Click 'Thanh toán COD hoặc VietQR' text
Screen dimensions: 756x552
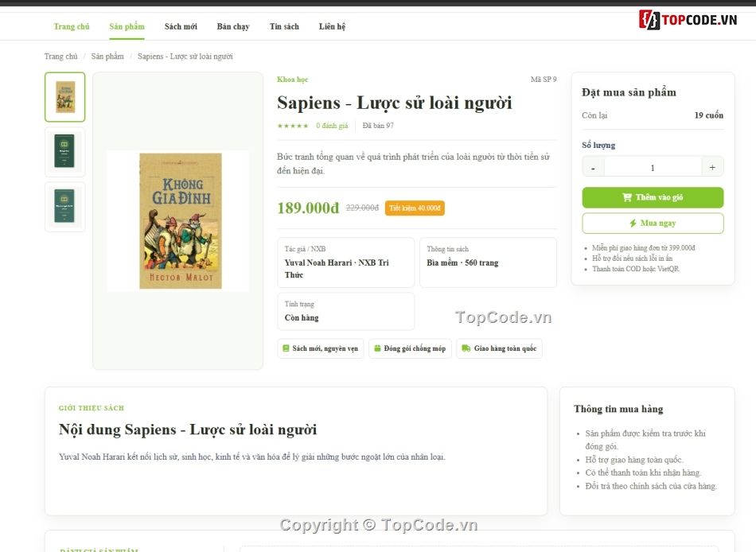(x=636, y=269)
